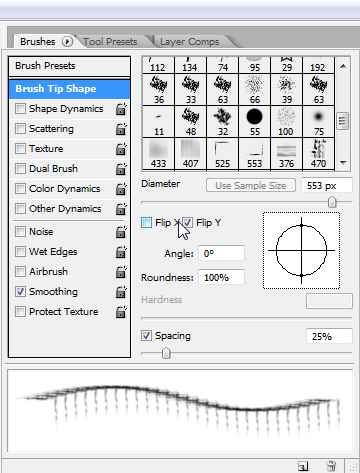Viewport: 360px width, 473px height.
Task: Switch to the Brushes tab
Action: click(38, 42)
